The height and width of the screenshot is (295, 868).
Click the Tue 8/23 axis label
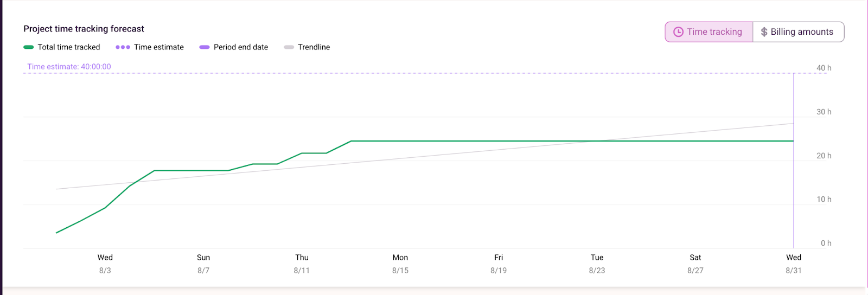(597, 264)
